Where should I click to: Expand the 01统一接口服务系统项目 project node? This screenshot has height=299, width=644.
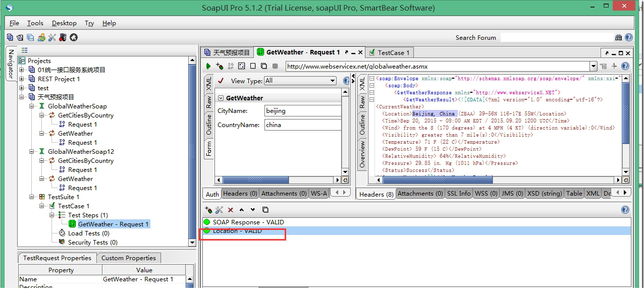pyautogui.click(x=22, y=70)
